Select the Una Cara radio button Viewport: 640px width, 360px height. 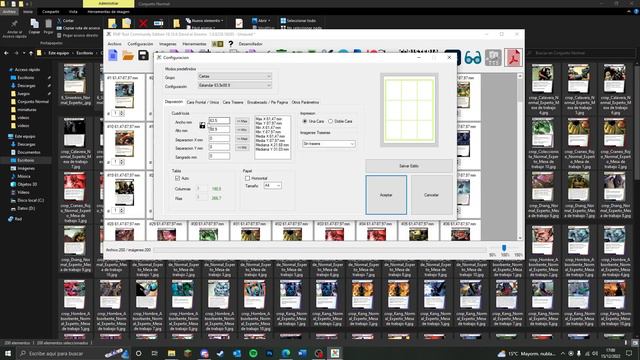[x=304, y=121]
